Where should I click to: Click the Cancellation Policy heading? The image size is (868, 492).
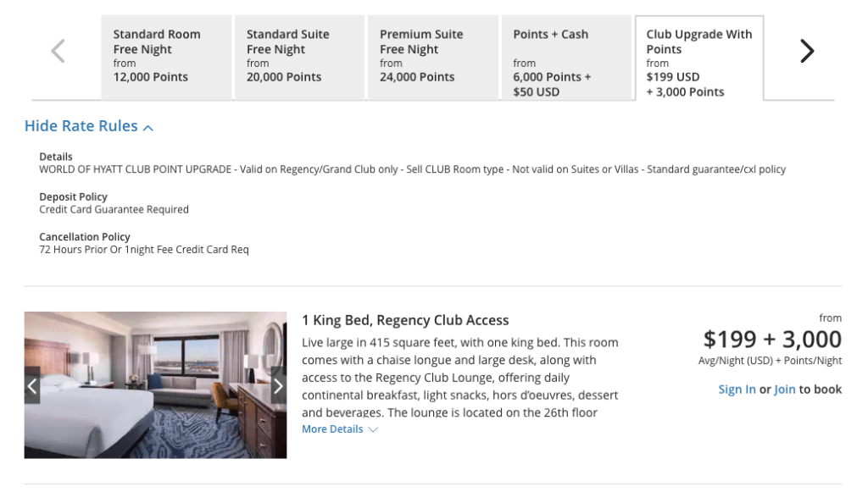(84, 237)
